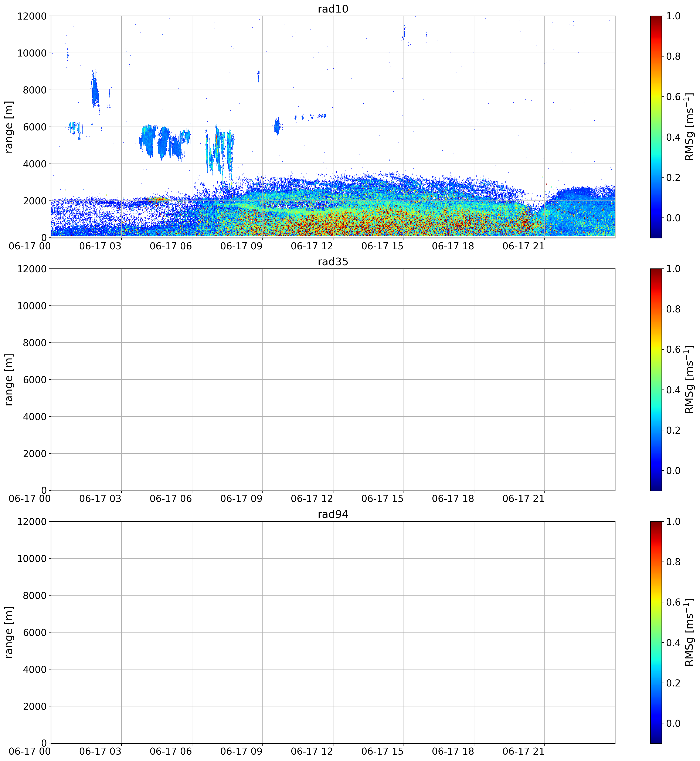Click the '06-17 21' tick label under rad10
The width and height of the screenshot is (700, 761).
[x=523, y=246]
